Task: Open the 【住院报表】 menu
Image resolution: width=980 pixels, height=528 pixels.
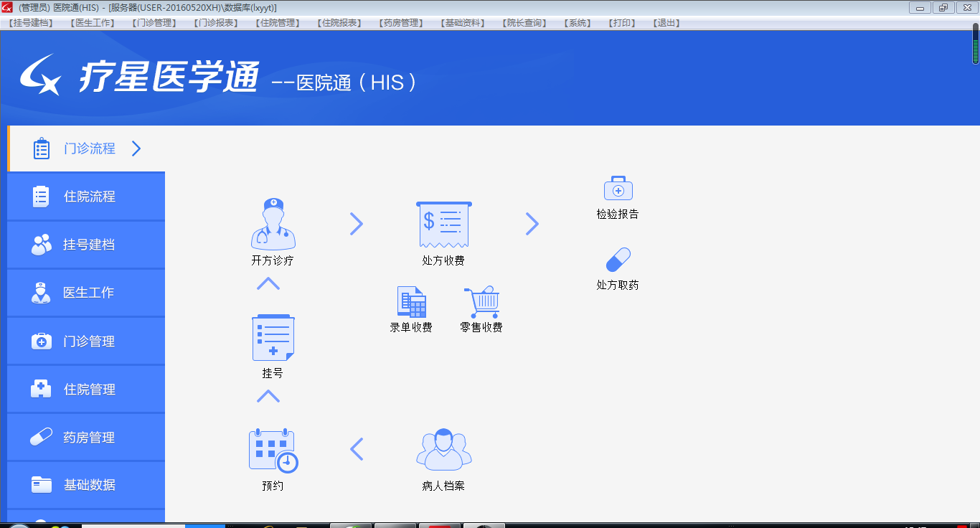Action: (x=340, y=23)
